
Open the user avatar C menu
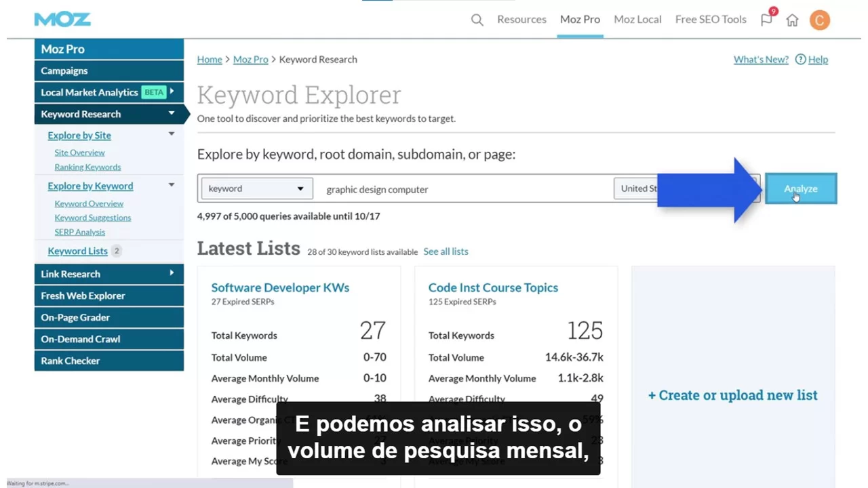pyautogui.click(x=820, y=20)
